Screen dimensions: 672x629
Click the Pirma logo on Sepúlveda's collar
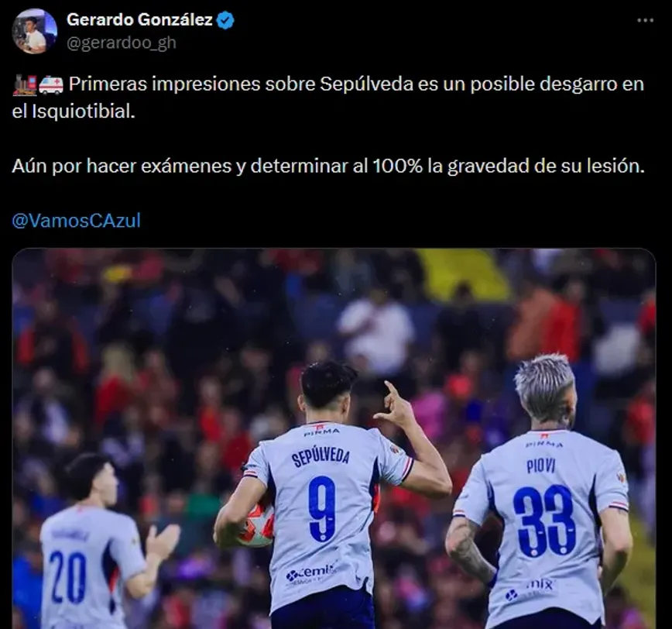click(321, 431)
